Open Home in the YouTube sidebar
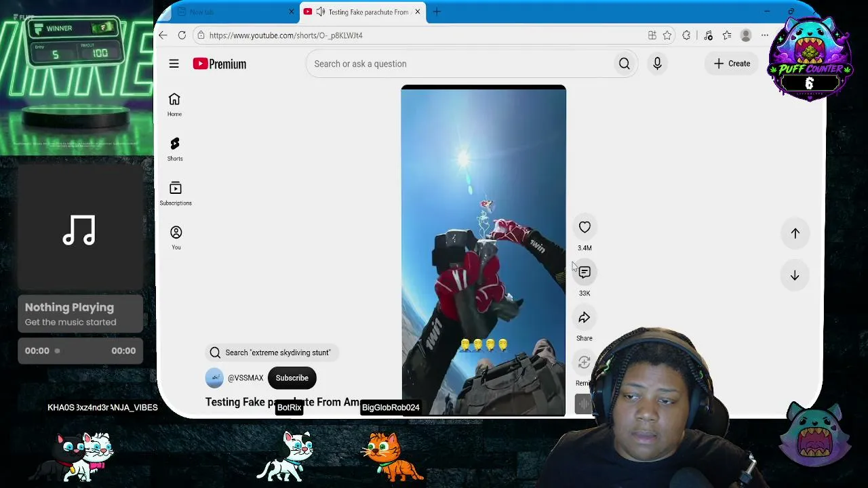868x488 pixels. (174, 104)
